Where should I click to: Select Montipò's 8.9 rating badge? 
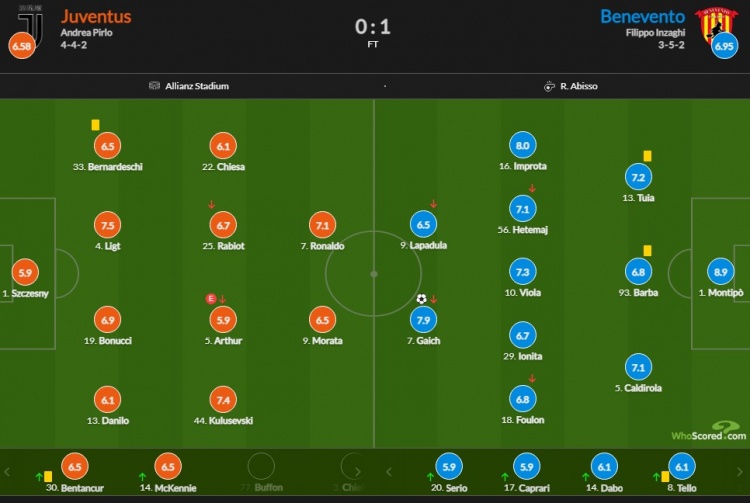coord(718,271)
